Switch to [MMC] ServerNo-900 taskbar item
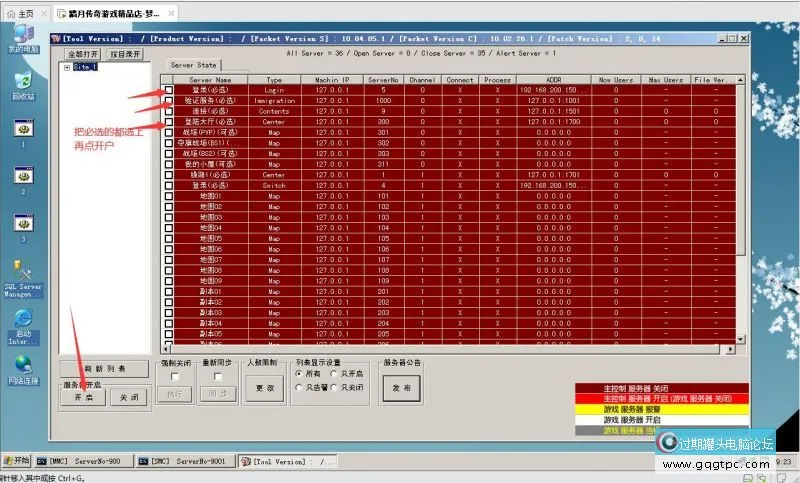The height and width of the screenshot is (483, 800). tap(84, 461)
